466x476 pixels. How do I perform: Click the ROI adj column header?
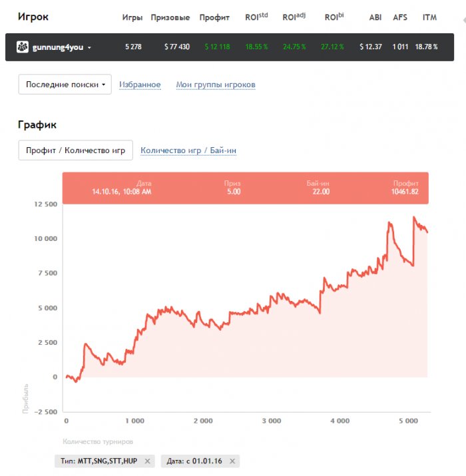click(x=294, y=17)
